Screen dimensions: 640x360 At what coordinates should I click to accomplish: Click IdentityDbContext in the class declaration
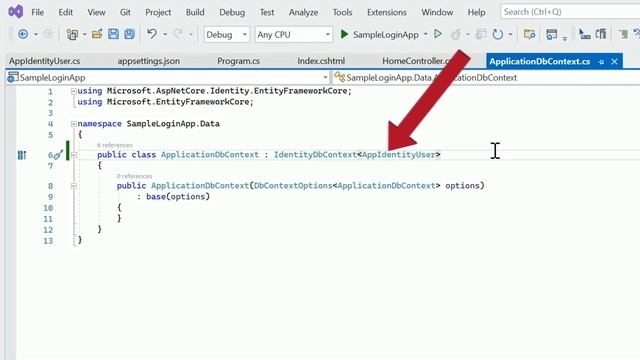click(x=315, y=155)
